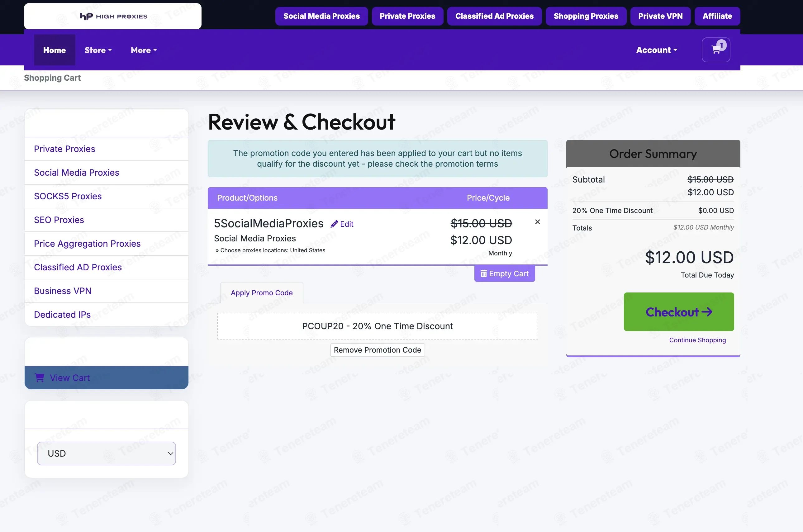
Task: Remove 5SocialMediaProxies item with the X
Action: [537, 222]
